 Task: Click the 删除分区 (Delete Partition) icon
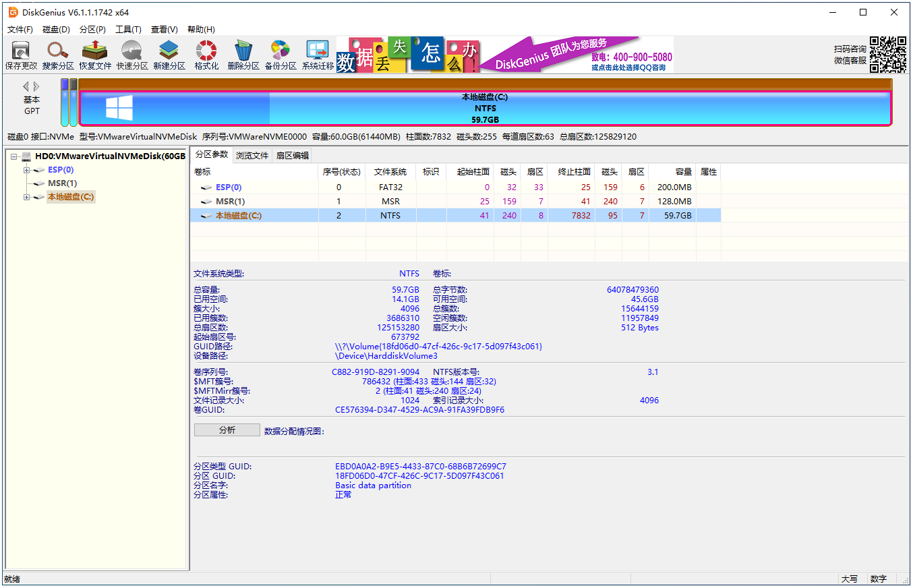(243, 54)
